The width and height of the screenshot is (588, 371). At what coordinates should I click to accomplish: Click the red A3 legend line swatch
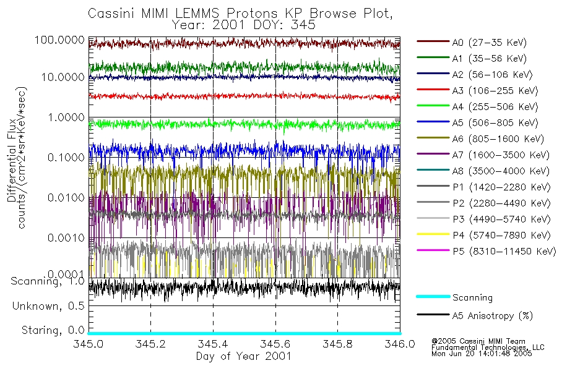433,90
